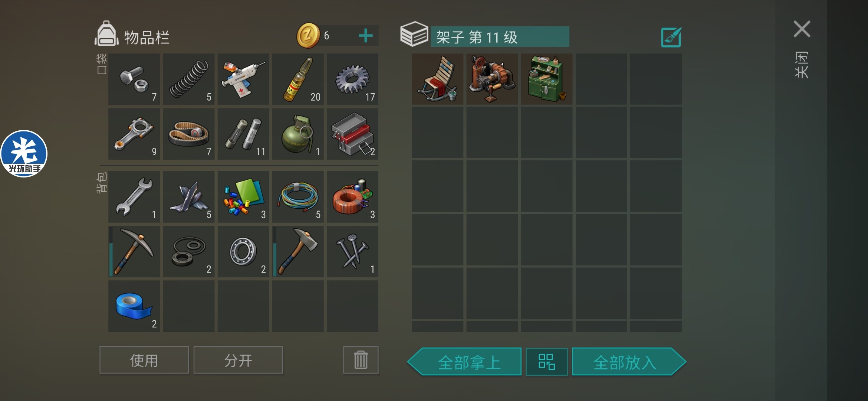Select the gear cog item
868x401 pixels.
click(x=352, y=79)
